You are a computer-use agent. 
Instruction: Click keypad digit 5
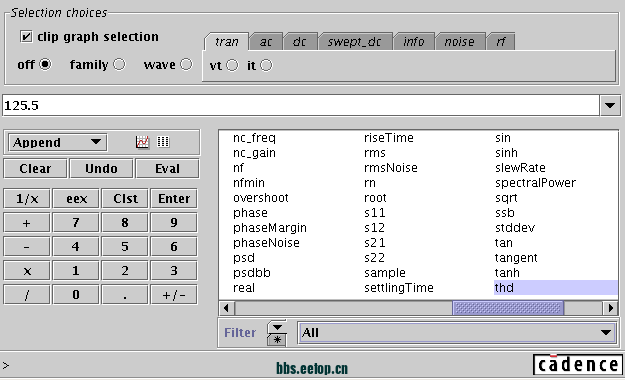(x=125, y=247)
